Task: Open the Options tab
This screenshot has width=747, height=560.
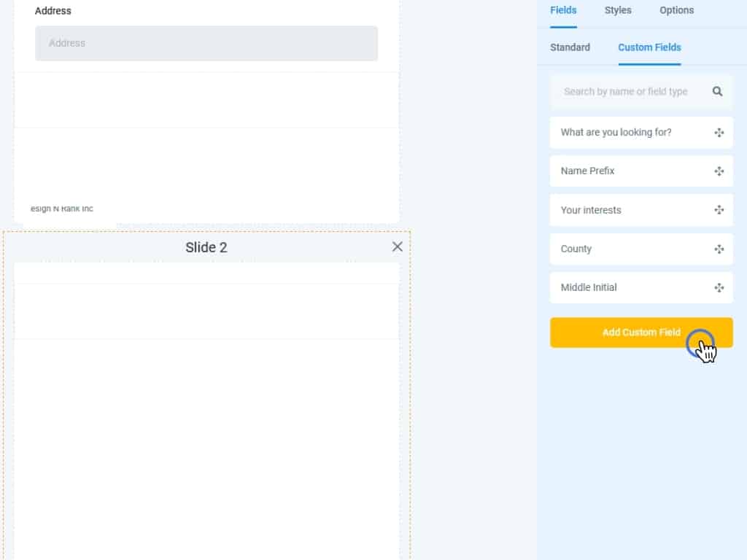Action: (676, 10)
